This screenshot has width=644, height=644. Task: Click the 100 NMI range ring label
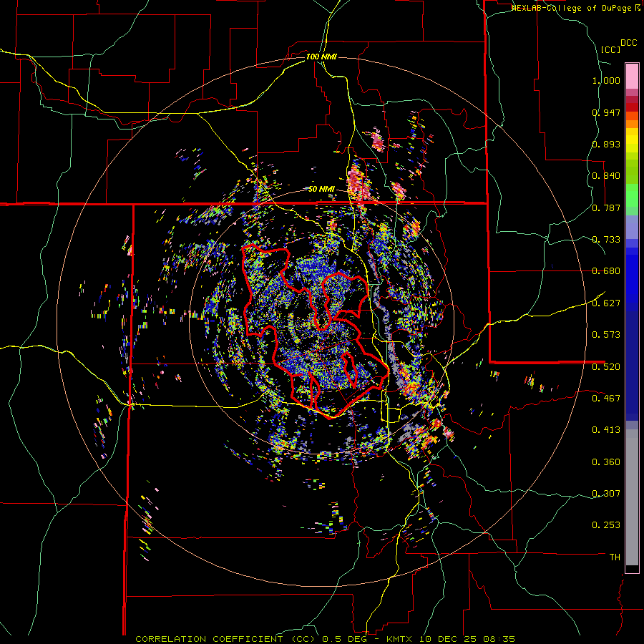click(321, 57)
